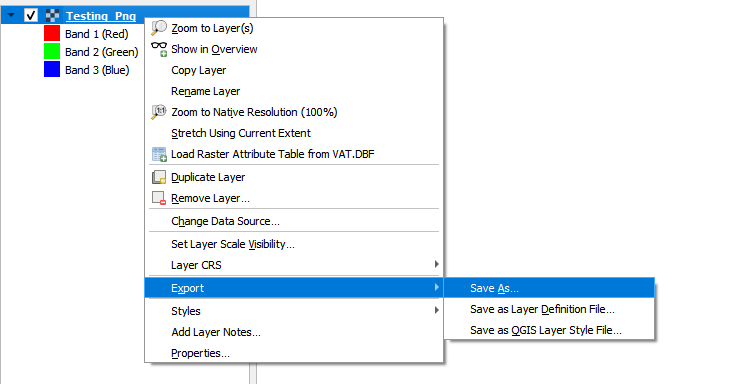The width and height of the screenshot is (742, 384).
Task: Click the Zoom to Native Resolution icon
Action: click(x=159, y=112)
